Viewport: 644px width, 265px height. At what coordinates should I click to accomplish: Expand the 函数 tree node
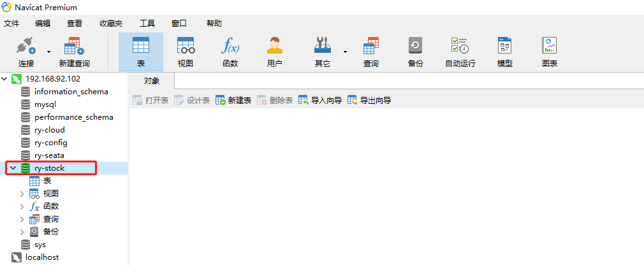point(22,206)
